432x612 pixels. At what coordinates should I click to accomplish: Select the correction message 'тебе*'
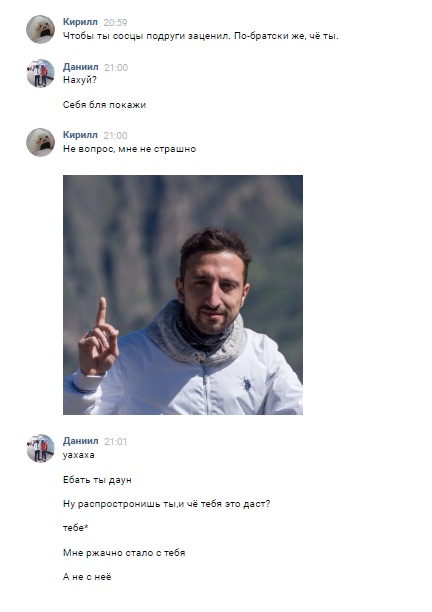pos(75,528)
